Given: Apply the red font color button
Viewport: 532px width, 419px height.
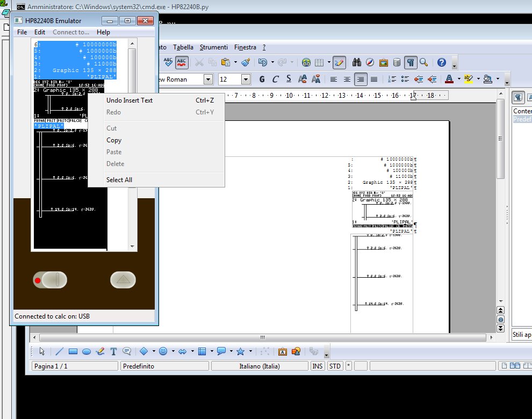Looking at the screenshot, I should 449,79.
